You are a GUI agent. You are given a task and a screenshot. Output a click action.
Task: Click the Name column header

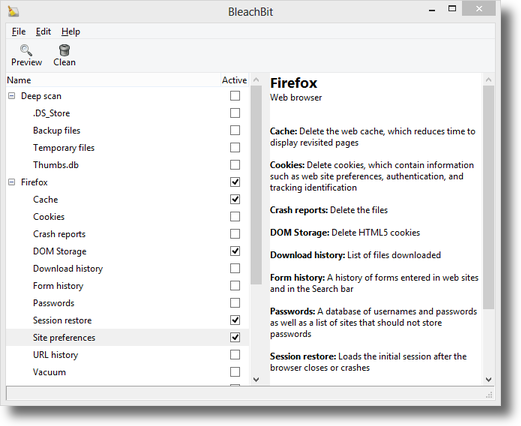click(113, 80)
